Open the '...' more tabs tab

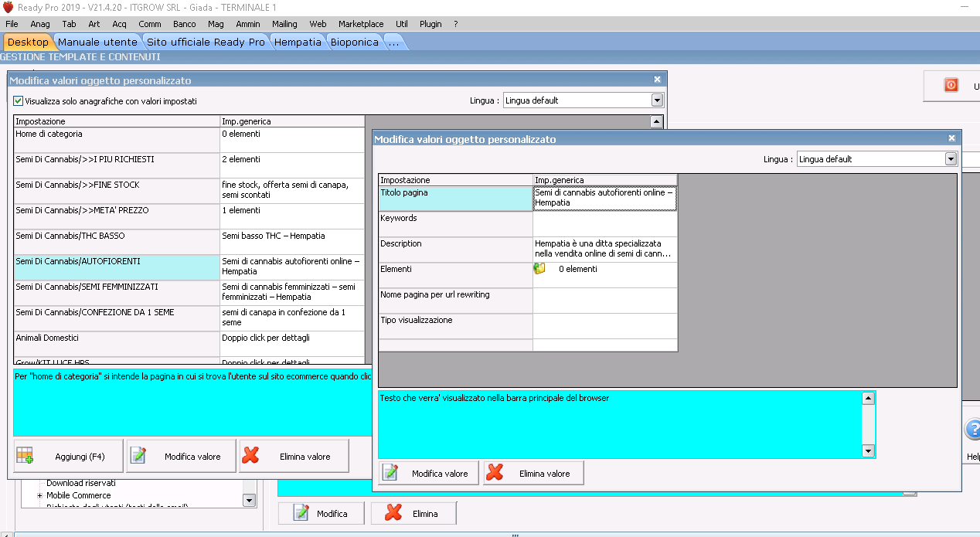(393, 42)
